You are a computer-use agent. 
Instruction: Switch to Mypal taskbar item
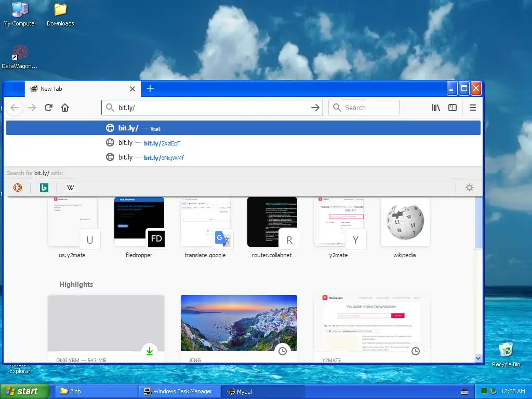(262, 391)
